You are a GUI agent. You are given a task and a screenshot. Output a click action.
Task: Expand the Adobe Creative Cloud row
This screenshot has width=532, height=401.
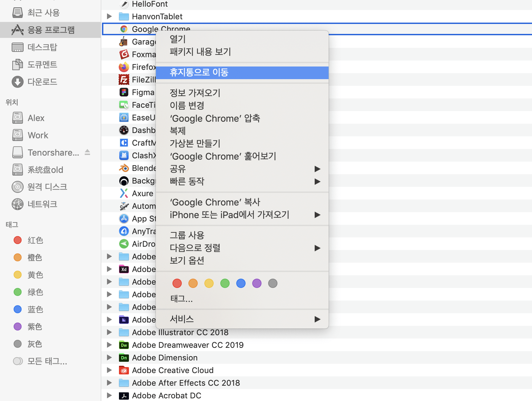[x=109, y=370]
